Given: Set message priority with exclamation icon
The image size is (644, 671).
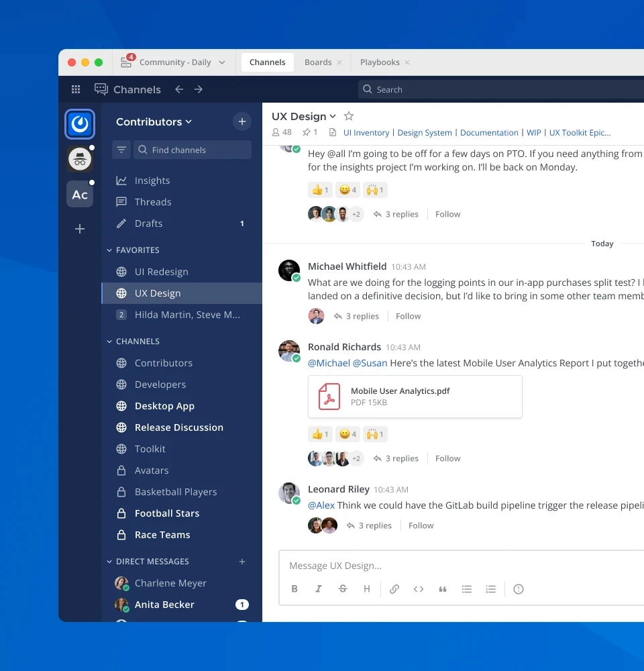Looking at the screenshot, I should click(x=518, y=589).
